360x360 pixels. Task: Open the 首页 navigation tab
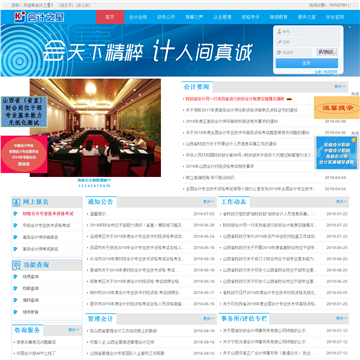pos(110,17)
